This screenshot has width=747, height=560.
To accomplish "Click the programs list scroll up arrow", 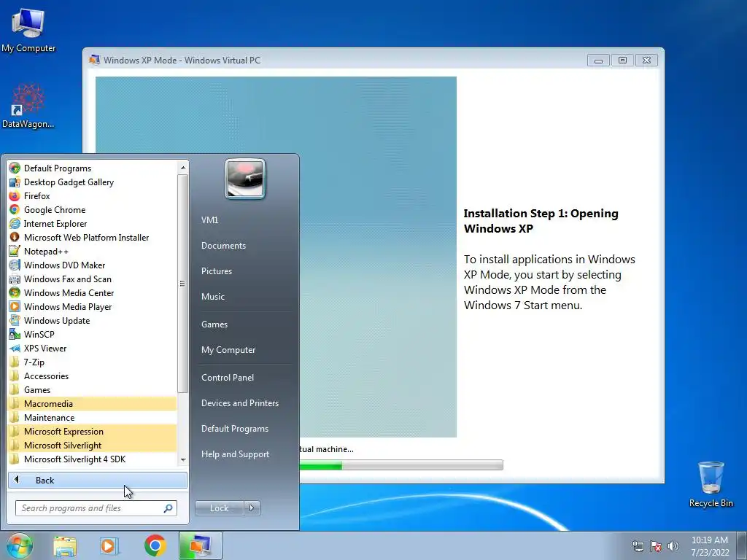I will (183, 168).
